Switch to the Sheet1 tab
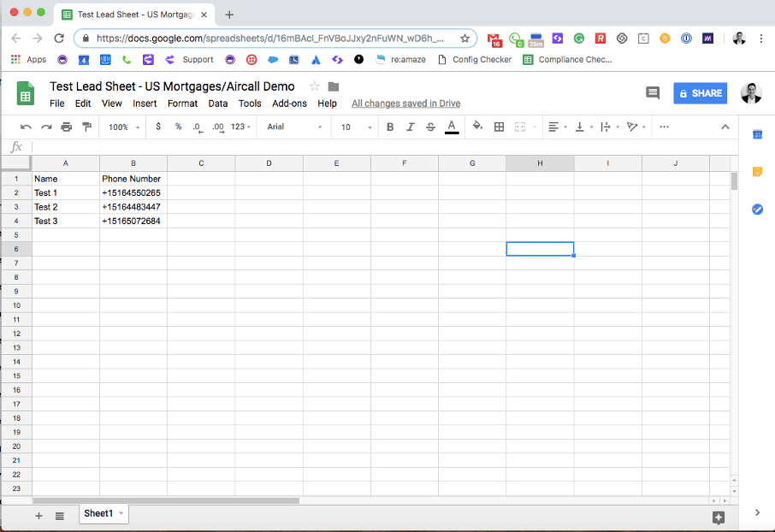 click(x=98, y=513)
